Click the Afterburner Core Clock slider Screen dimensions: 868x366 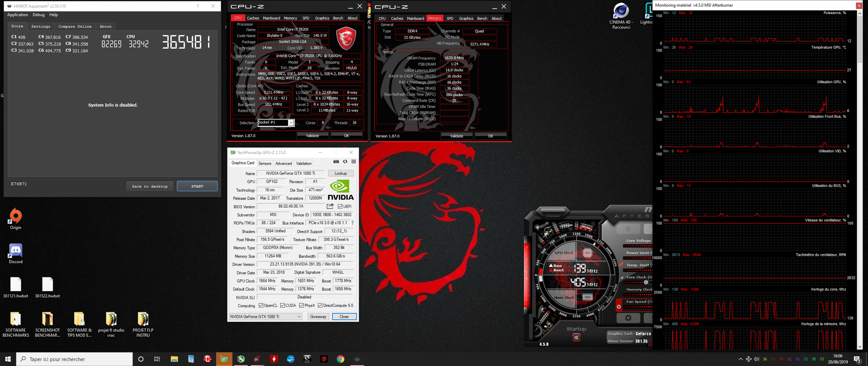pos(638,282)
